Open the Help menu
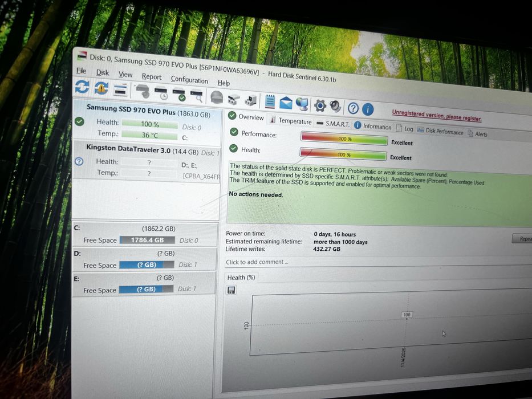532x399 pixels. 224,83
